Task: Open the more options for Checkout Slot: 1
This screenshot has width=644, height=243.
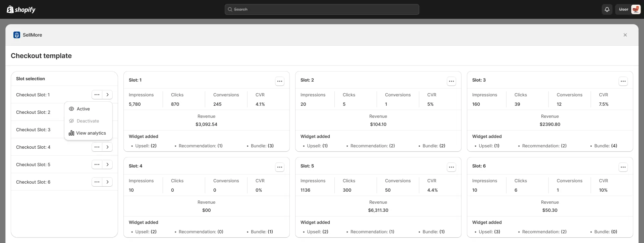Action: pyautogui.click(x=97, y=95)
